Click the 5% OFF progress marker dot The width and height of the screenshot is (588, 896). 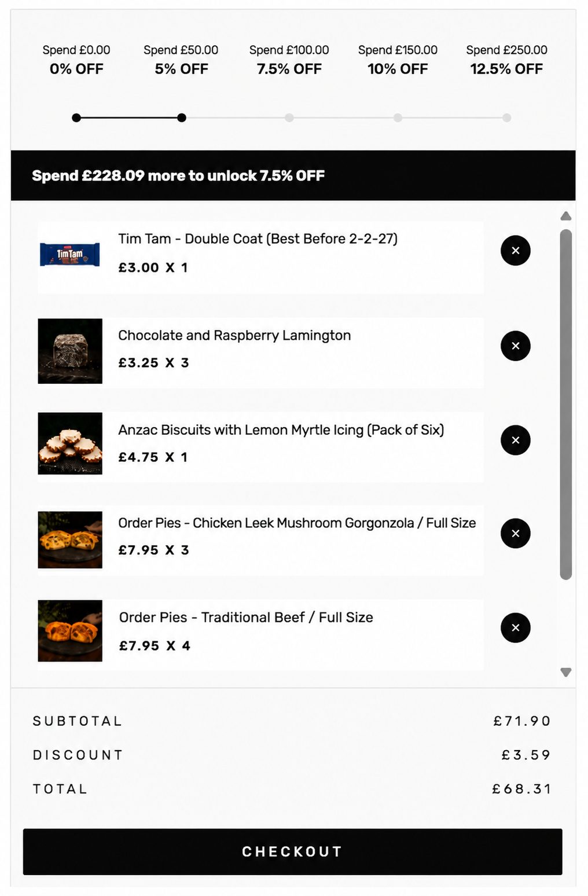(182, 117)
